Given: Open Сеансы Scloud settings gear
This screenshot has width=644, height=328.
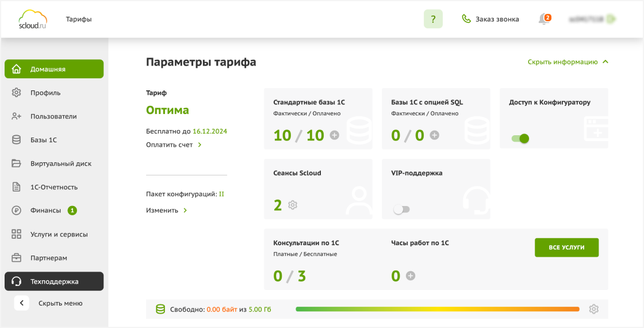Looking at the screenshot, I should (x=293, y=205).
